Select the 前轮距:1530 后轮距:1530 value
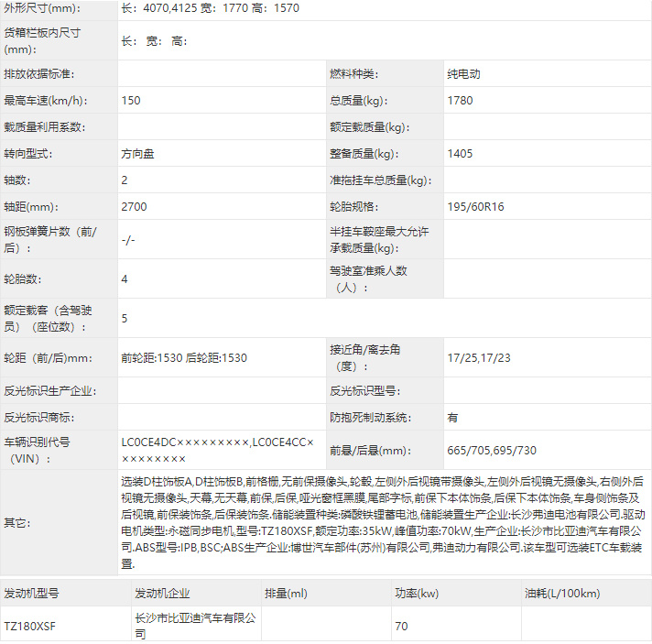The height and width of the screenshot is (644, 652). [x=184, y=358]
